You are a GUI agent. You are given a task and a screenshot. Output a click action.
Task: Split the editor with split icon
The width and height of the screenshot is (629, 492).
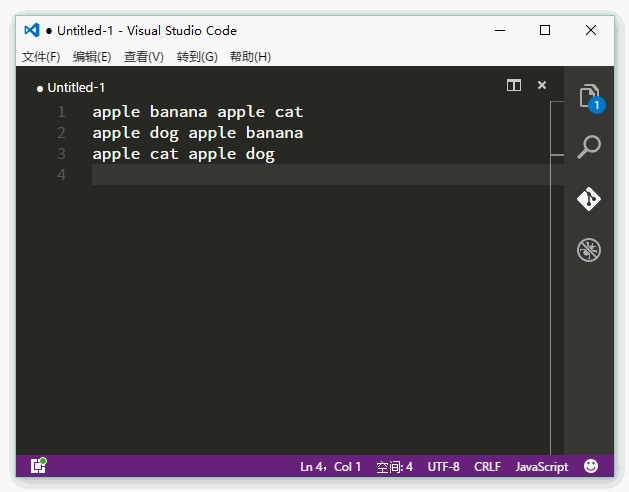pos(514,85)
